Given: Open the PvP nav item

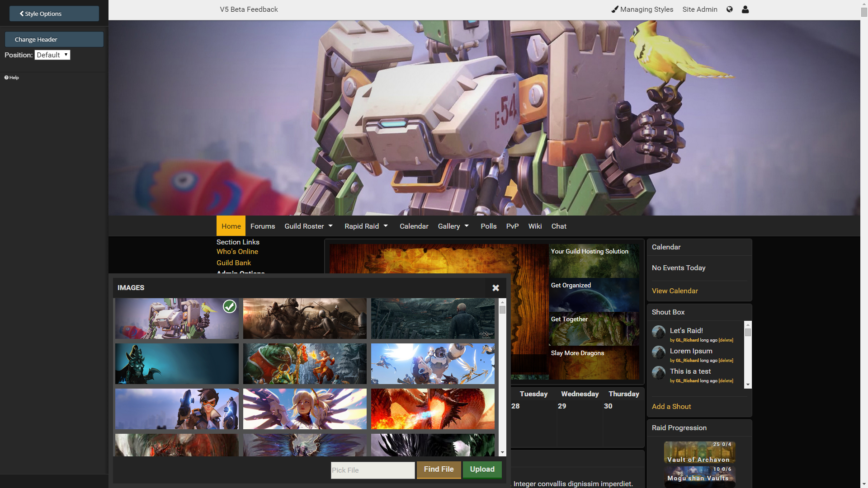Looking at the screenshot, I should coord(513,226).
